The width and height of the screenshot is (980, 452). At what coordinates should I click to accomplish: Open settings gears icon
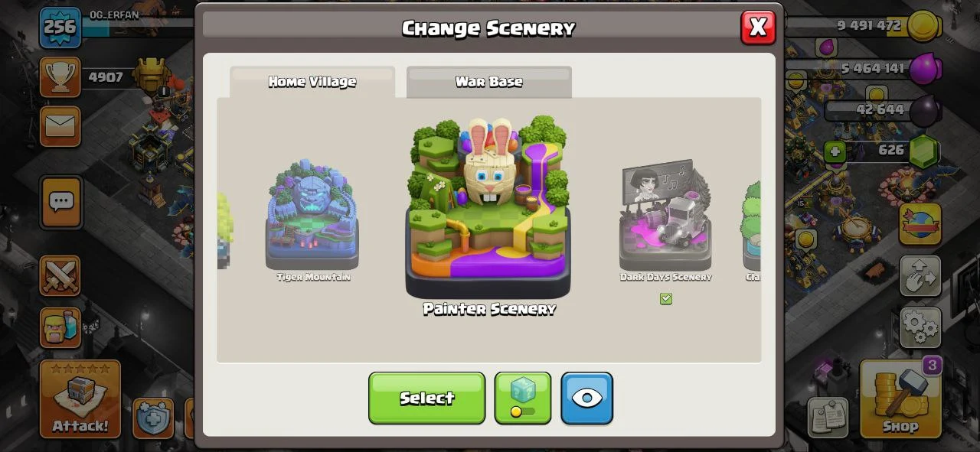[920, 327]
